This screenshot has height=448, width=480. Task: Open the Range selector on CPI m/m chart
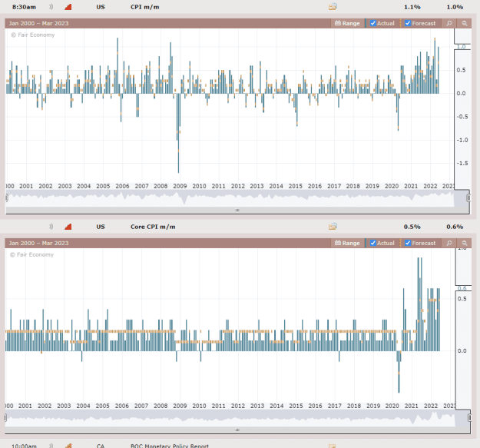pos(347,23)
